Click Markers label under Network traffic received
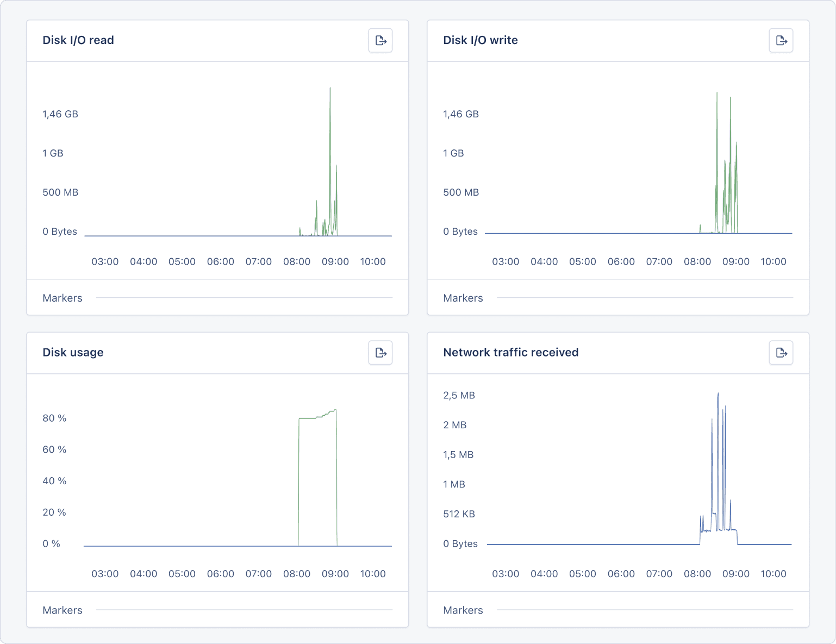This screenshot has height=644, width=836. tap(463, 610)
